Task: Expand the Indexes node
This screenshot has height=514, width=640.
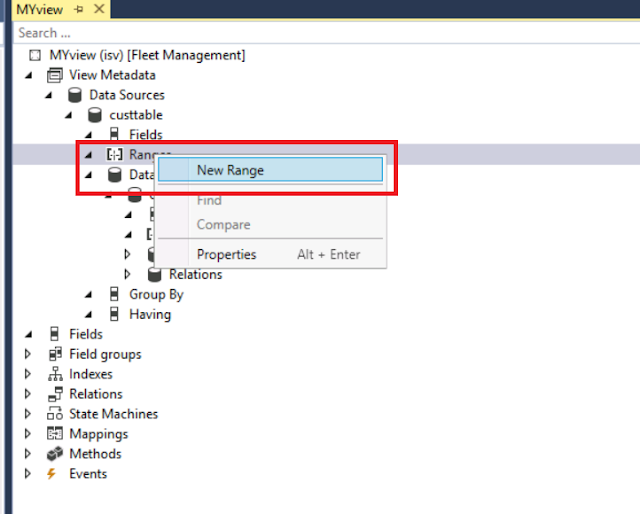Action: pos(27,374)
